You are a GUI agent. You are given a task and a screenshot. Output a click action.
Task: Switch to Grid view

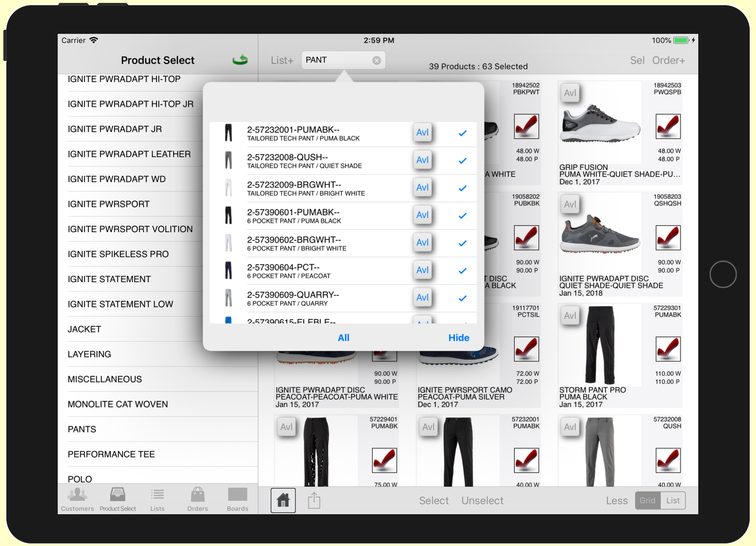click(x=648, y=500)
